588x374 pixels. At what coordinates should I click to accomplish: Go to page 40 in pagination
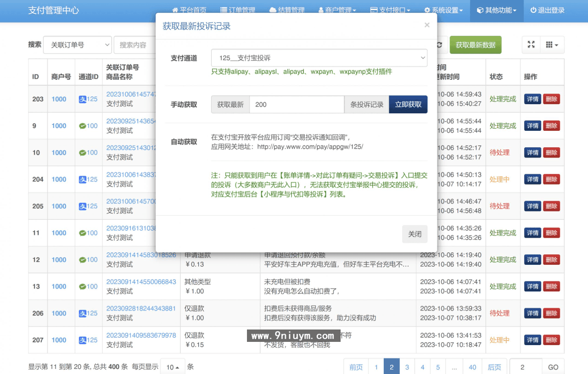coord(472,367)
